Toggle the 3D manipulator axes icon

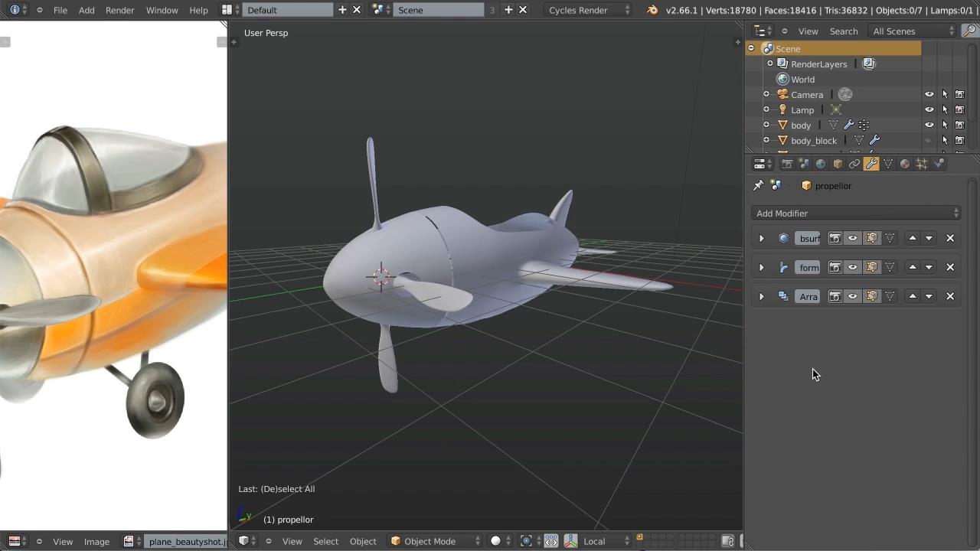point(570,541)
